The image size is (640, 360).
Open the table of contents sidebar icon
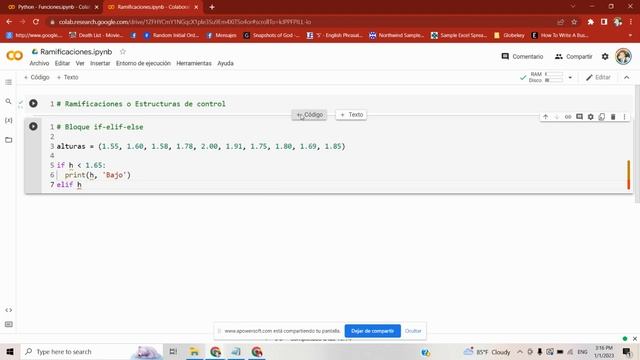(9, 82)
